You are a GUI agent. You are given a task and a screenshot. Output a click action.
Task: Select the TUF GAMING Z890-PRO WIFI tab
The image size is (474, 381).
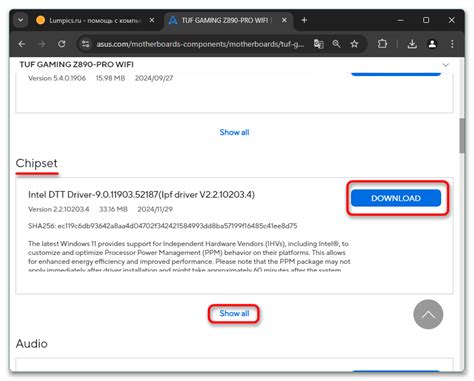228,20
